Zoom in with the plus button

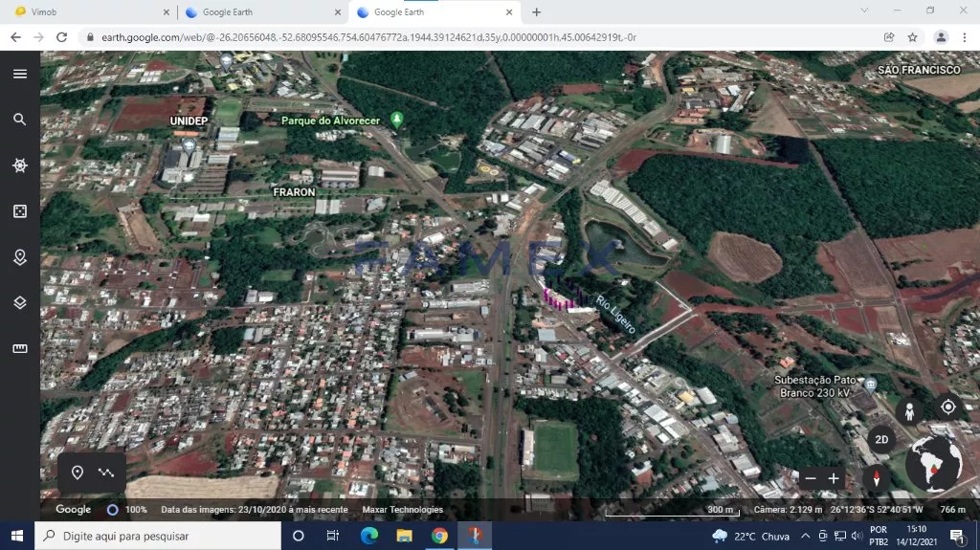coord(834,478)
